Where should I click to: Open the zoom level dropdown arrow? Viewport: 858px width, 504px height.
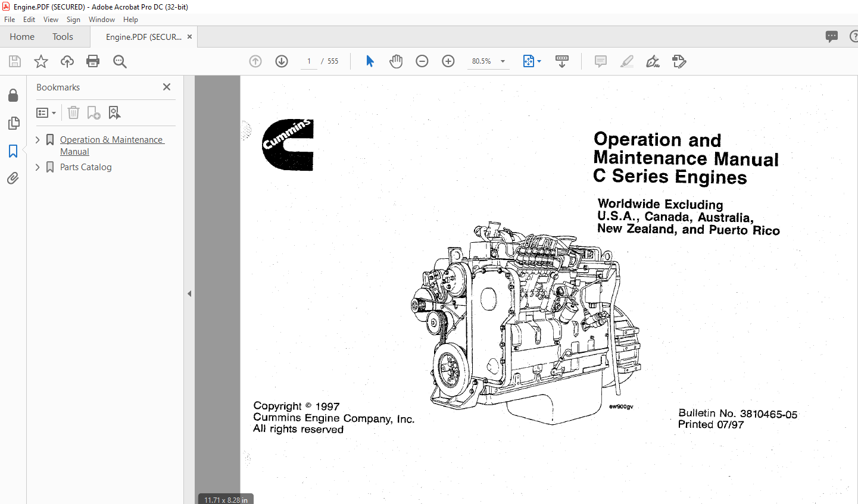(x=503, y=61)
